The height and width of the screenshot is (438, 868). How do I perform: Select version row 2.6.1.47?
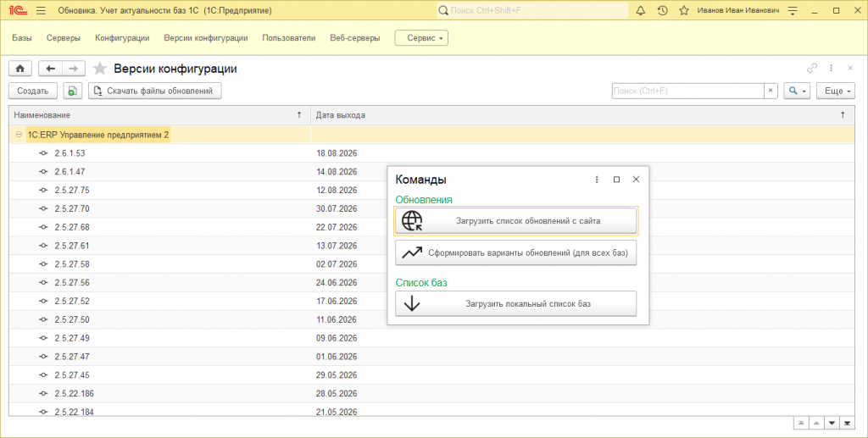click(x=431, y=172)
